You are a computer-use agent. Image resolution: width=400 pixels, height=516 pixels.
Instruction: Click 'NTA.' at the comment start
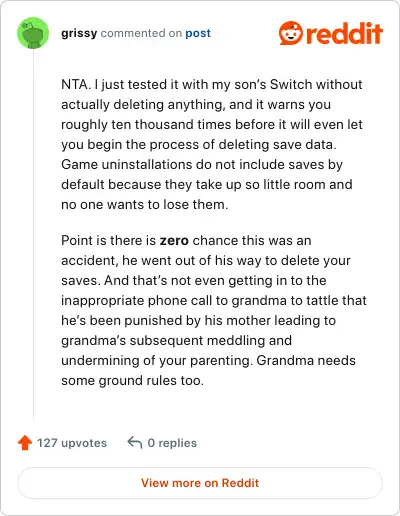(x=76, y=85)
